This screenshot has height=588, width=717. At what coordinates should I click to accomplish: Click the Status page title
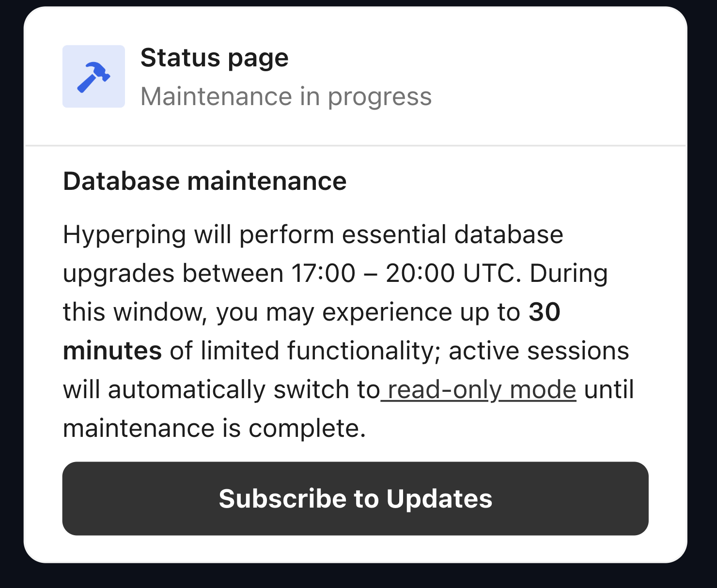(215, 57)
